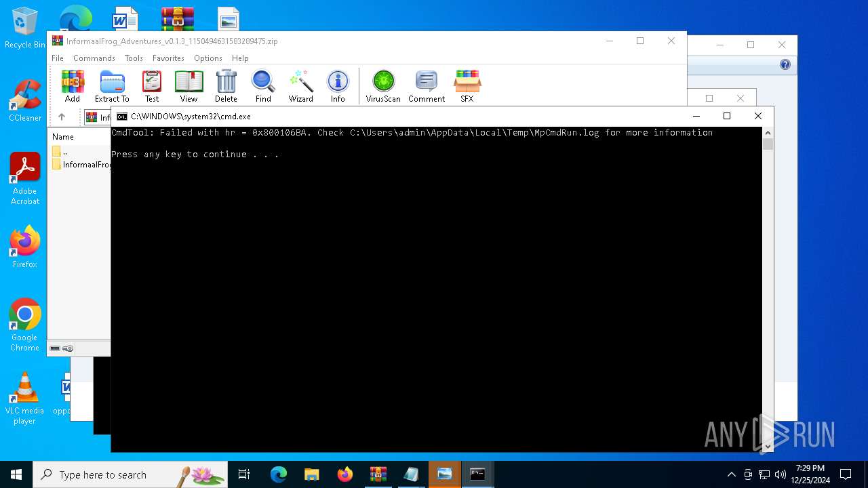Click the taskbar search box
868x488 pixels.
point(130,474)
